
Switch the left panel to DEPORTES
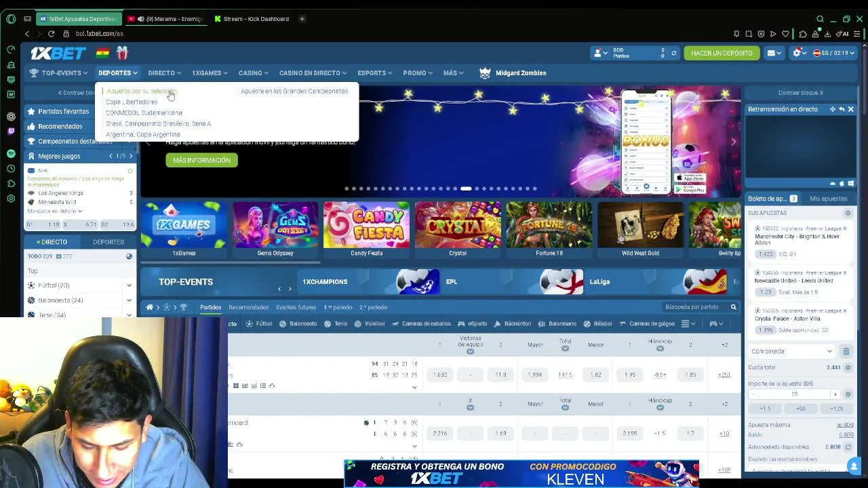(108, 242)
